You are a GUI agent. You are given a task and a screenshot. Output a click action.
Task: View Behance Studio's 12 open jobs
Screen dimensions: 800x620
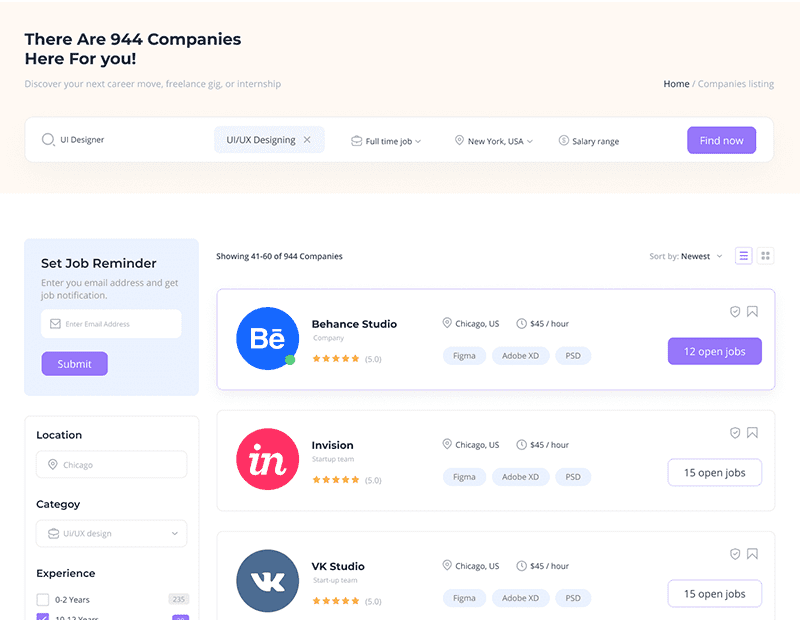pos(714,351)
